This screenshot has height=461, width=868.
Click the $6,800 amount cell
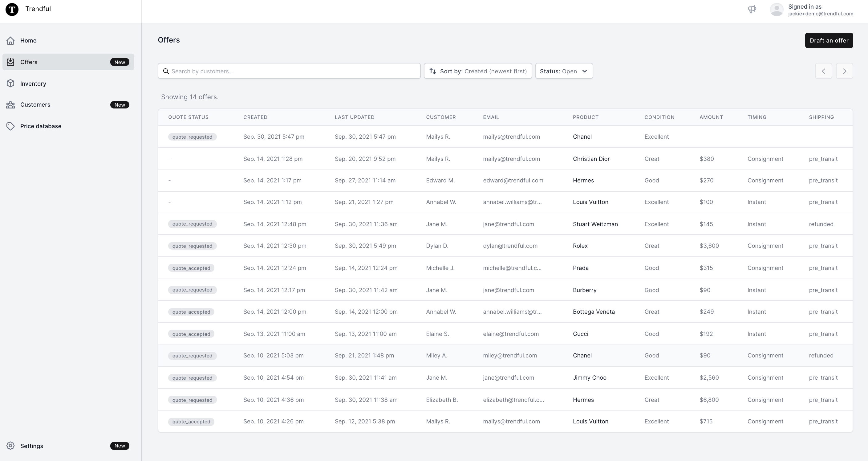pos(709,400)
